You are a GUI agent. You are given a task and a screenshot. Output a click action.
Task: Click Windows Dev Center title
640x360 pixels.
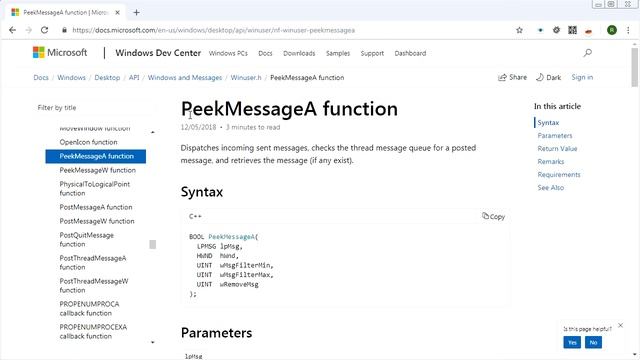[x=158, y=53]
